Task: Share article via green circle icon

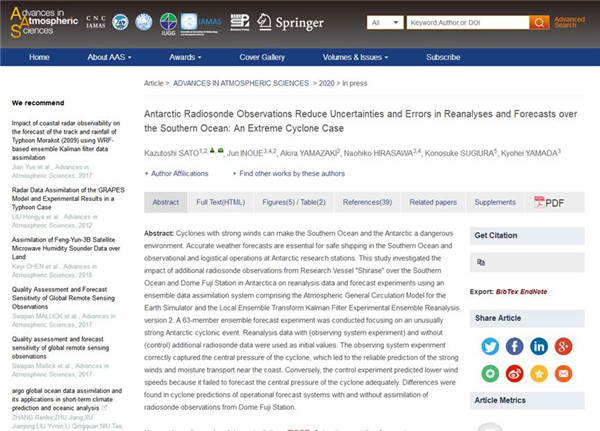Action: click(x=490, y=374)
